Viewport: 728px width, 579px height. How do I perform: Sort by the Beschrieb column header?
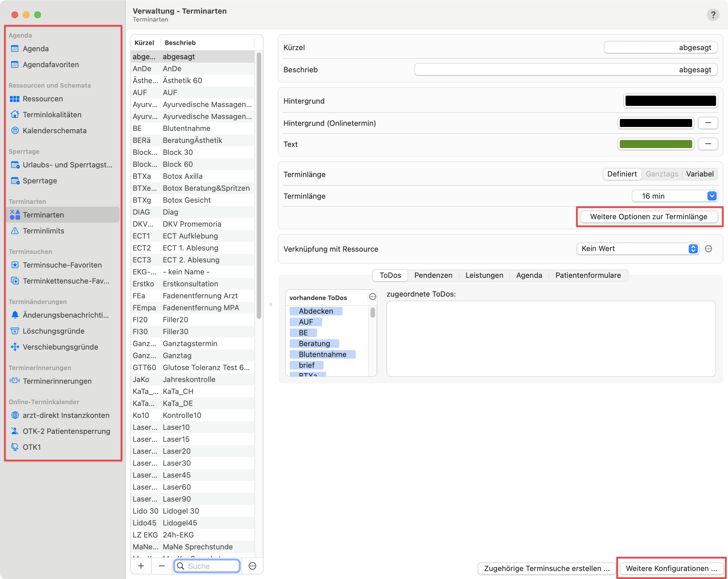coord(207,43)
